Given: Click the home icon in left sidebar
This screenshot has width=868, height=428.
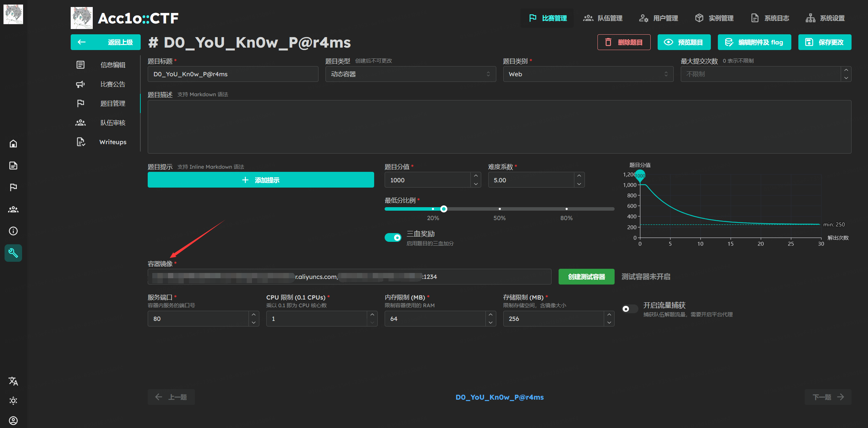Looking at the screenshot, I should (13, 144).
